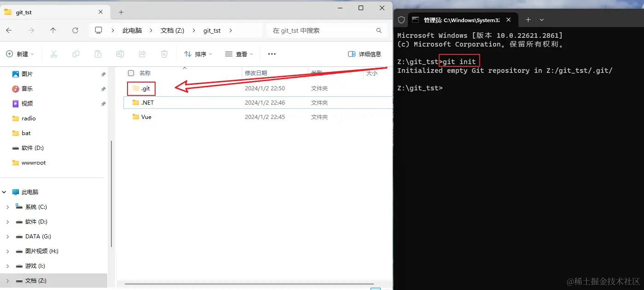The width and height of the screenshot is (644, 290).
Task: Click 2024/1/2 22:50 date cell
Action: [x=265, y=88]
